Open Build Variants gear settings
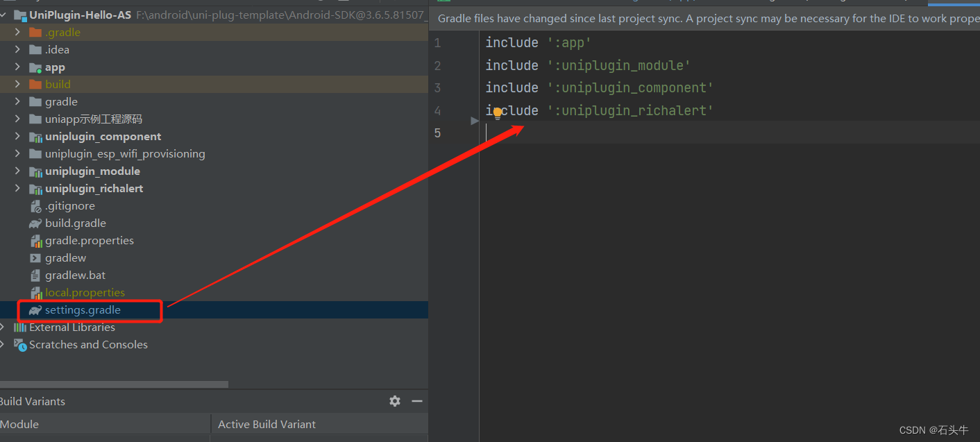980x442 pixels. pyautogui.click(x=395, y=401)
